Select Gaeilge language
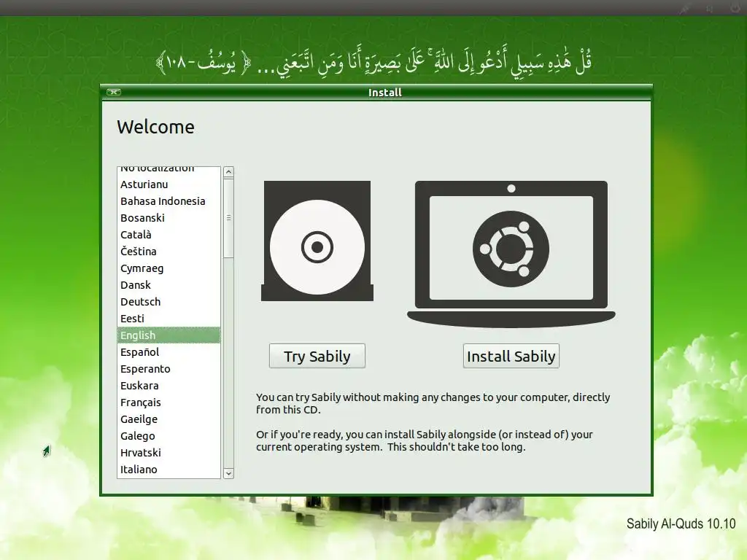The image size is (747, 560). tap(169, 419)
